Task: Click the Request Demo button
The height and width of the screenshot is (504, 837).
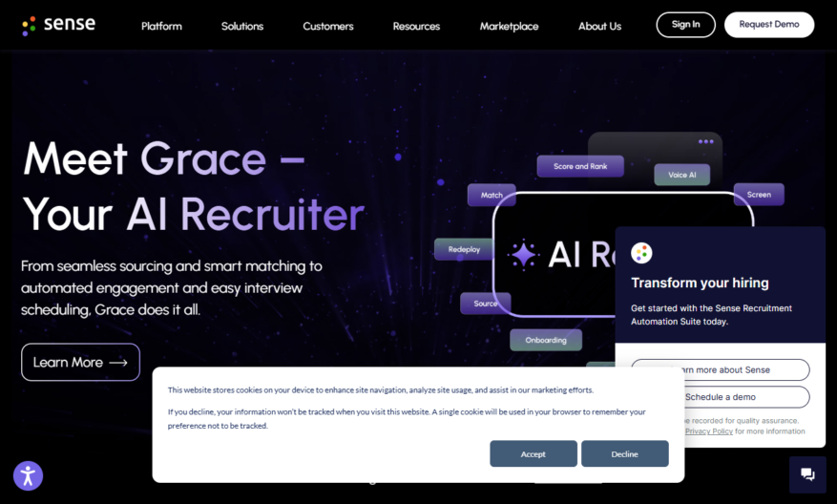Action: point(769,25)
